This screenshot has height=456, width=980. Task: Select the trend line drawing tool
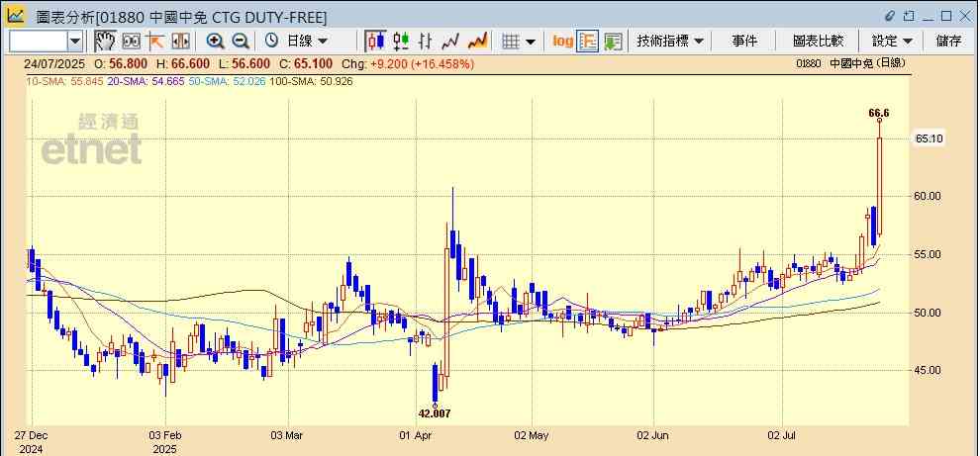155,42
